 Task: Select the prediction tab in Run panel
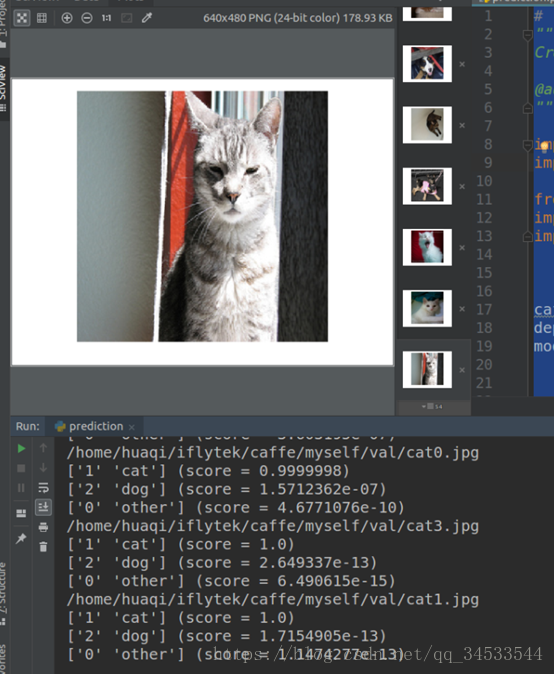point(95,426)
